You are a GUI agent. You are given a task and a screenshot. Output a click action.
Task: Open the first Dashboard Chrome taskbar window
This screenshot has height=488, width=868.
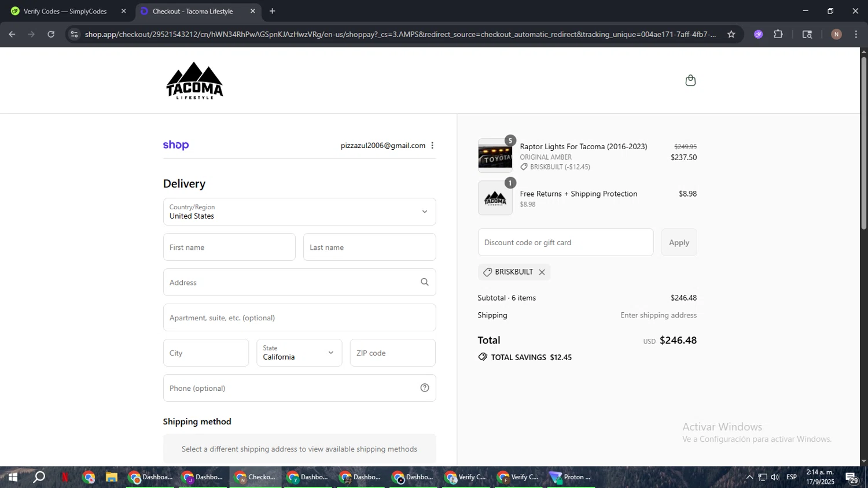pyautogui.click(x=150, y=477)
